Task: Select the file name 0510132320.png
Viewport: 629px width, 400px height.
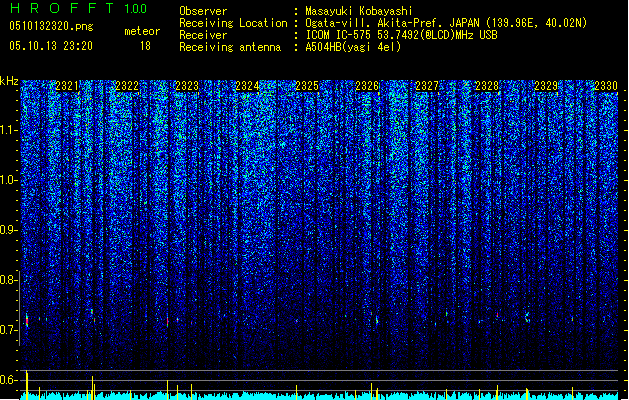Action: pyautogui.click(x=51, y=27)
